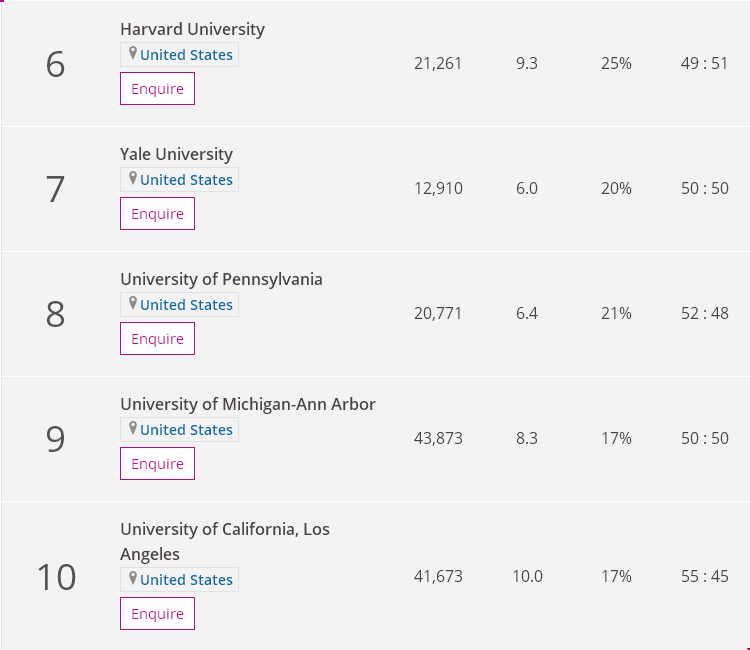Open the University of Pennsylvania title link

[x=221, y=279]
